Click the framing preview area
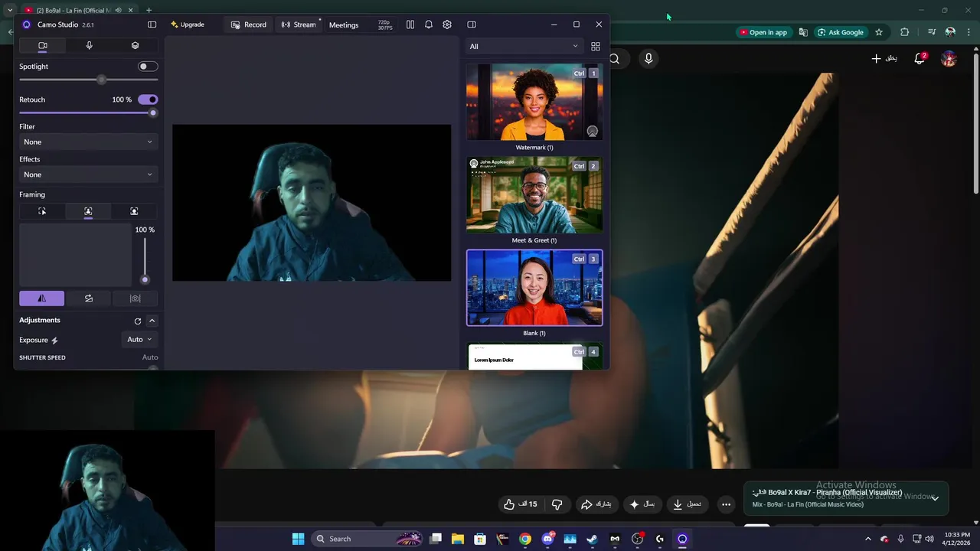This screenshot has height=551, width=980. [x=75, y=255]
